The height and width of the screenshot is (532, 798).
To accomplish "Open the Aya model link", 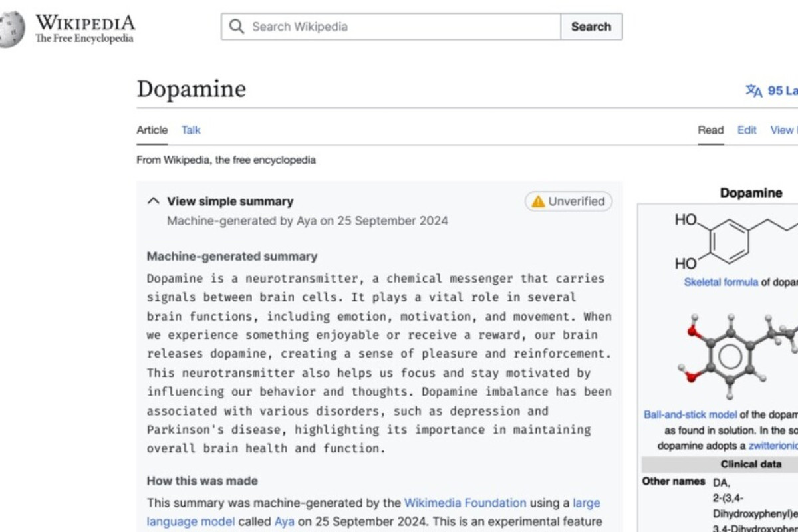I will pyautogui.click(x=284, y=521).
